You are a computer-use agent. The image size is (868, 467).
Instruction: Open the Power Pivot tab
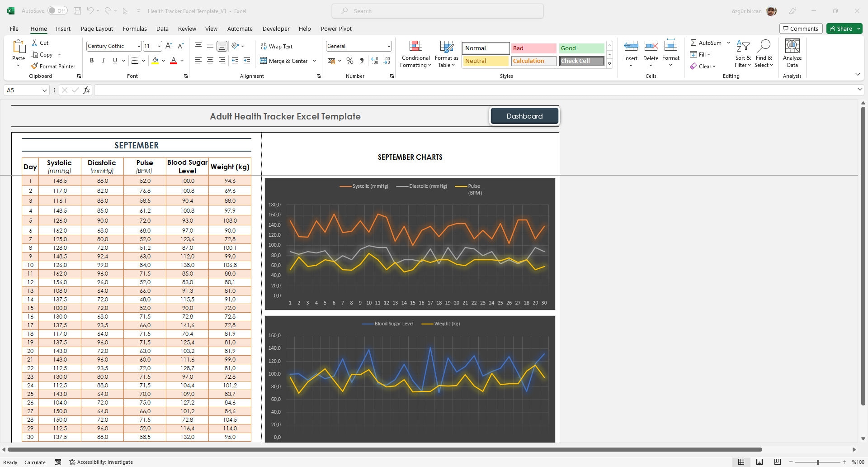[336, 29]
